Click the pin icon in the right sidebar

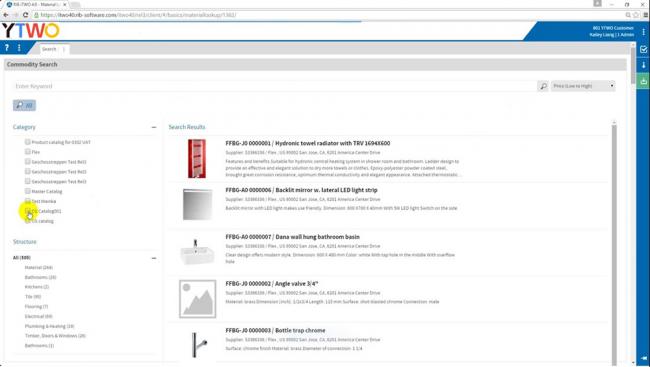click(643, 65)
